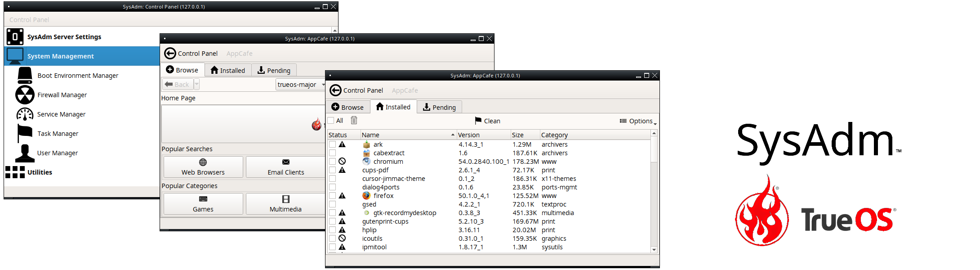Click the Status column header

344,135
